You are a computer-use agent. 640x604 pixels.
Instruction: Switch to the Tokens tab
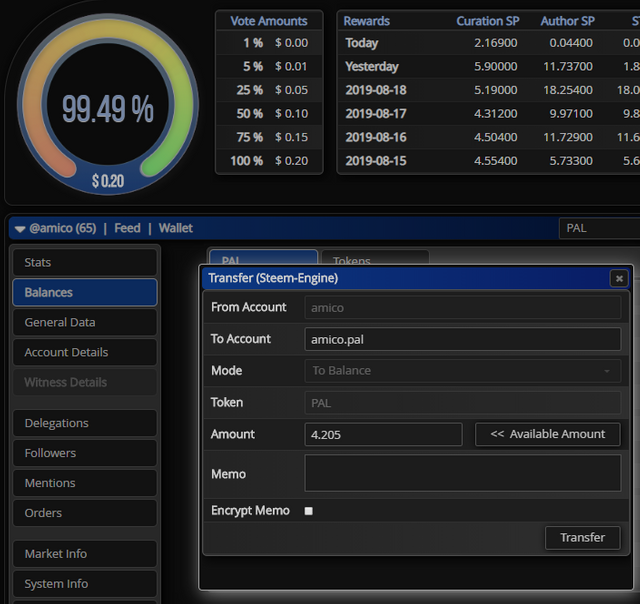(x=375, y=258)
